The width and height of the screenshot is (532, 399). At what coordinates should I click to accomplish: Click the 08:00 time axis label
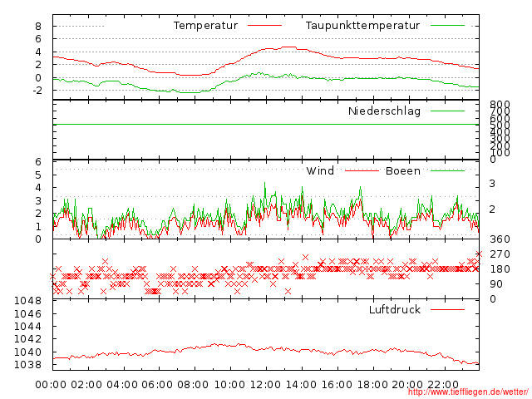pyautogui.click(x=193, y=385)
